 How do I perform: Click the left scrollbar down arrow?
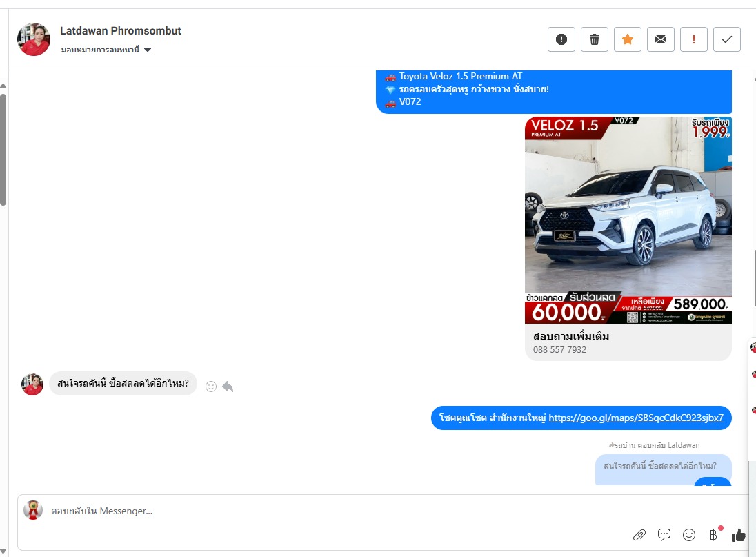click(x=3, y=551)
